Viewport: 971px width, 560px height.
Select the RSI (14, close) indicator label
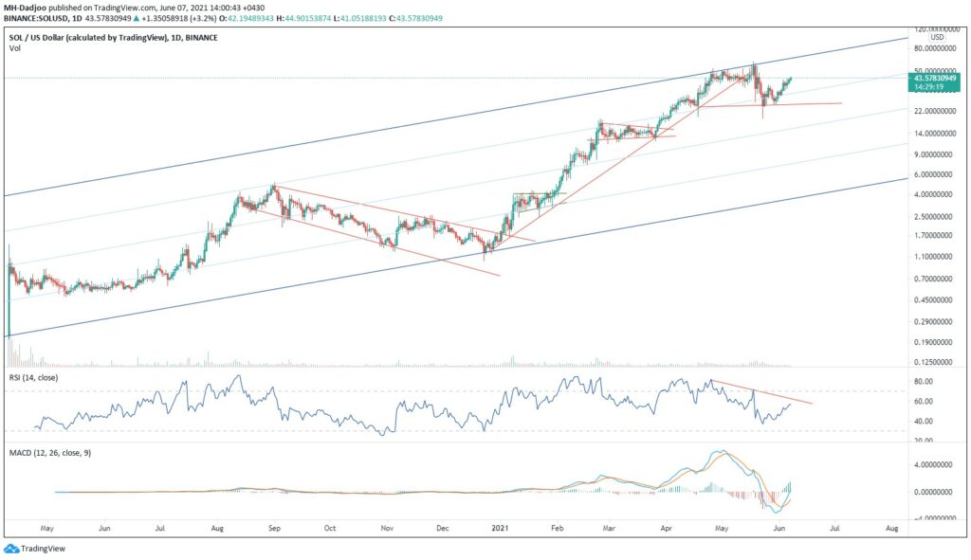click(x=40, y=379)
